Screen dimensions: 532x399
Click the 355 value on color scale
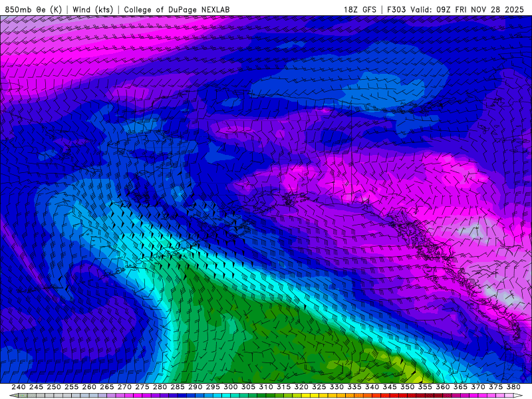click(x=425, y=387)
